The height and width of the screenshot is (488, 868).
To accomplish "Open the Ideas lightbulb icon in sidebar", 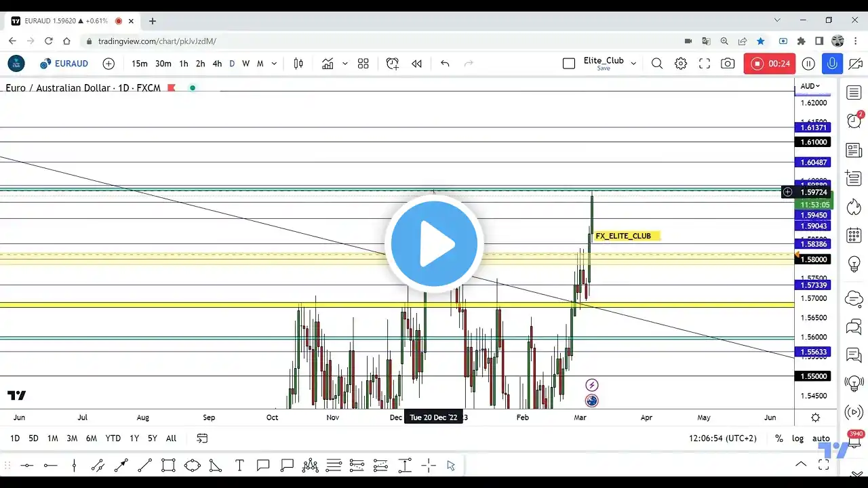I will (x=854, y=264).
